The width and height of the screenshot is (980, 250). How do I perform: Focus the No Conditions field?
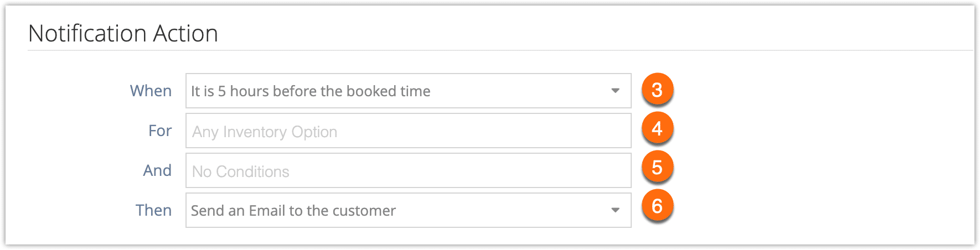click(409, 170)
